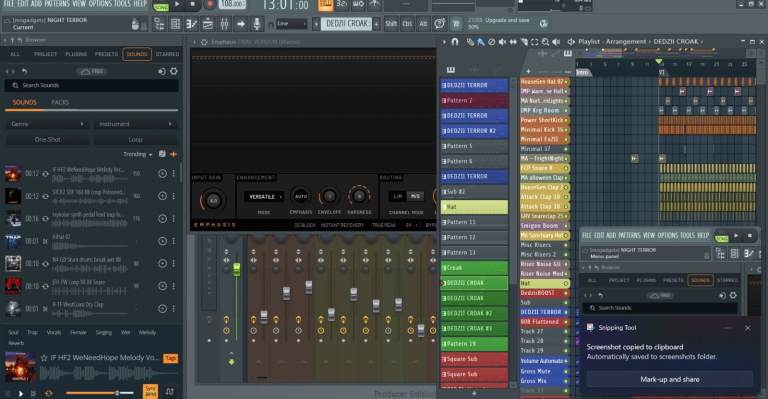Click the Record button in transport
Viewport: 768px width, 399px height.
tap(210, 5)
